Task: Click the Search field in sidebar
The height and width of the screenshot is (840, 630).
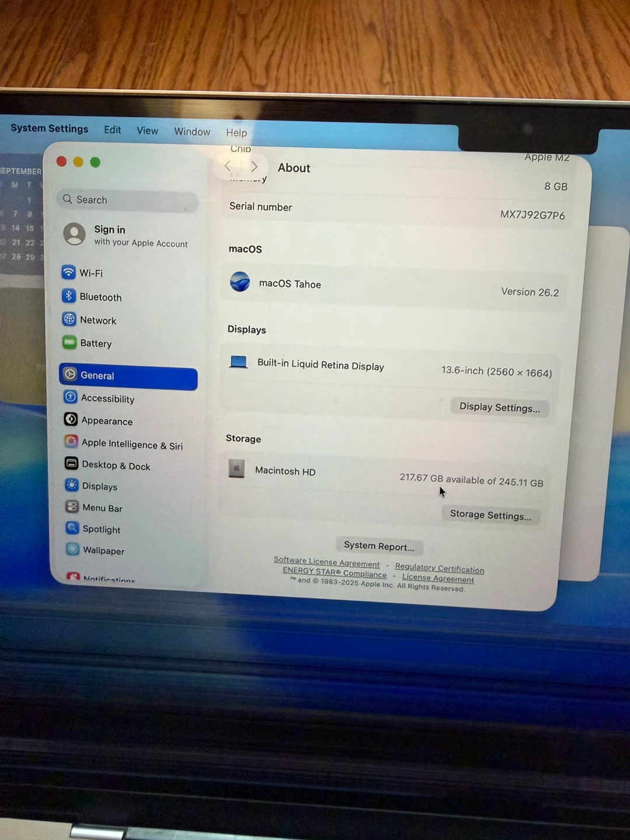Action: tap(128, 201)
